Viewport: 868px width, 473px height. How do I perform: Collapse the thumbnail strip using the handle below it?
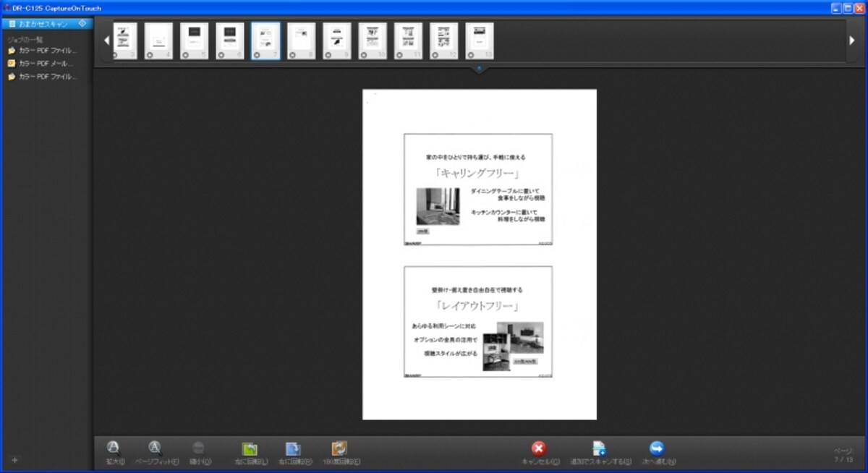(x=480, y=69)
